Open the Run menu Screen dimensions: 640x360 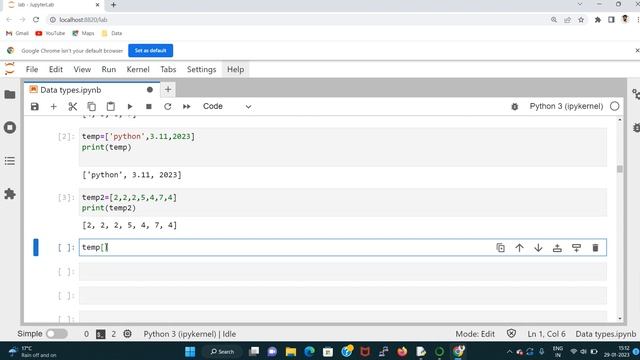[x=109, y=69]
